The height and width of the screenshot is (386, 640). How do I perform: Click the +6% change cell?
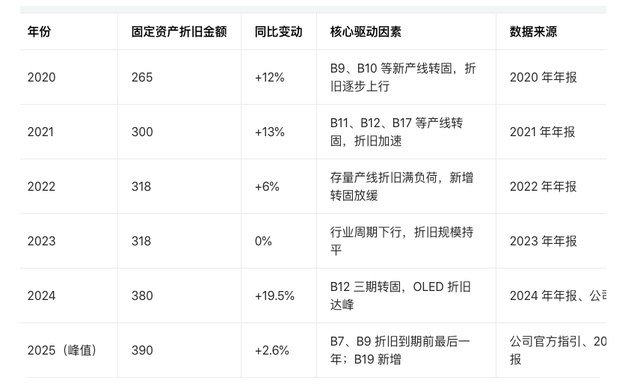pyautogui.click(x=267, y=186)
